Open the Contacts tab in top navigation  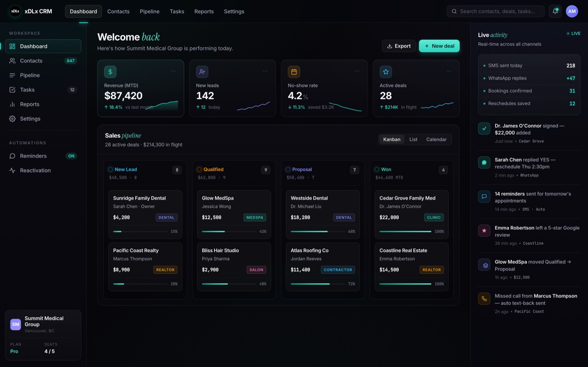(118, 11)
